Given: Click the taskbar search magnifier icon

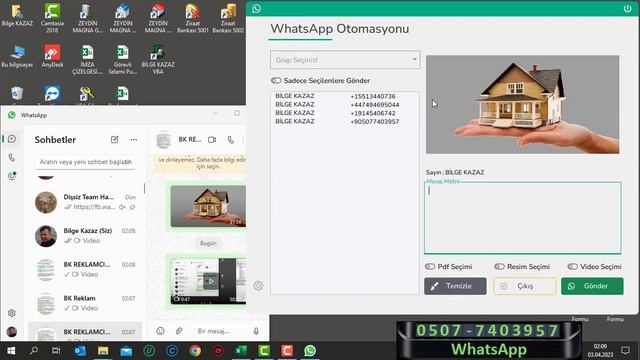Looking at the screenshot, I should pyautogui.click(x=34, y=351).
